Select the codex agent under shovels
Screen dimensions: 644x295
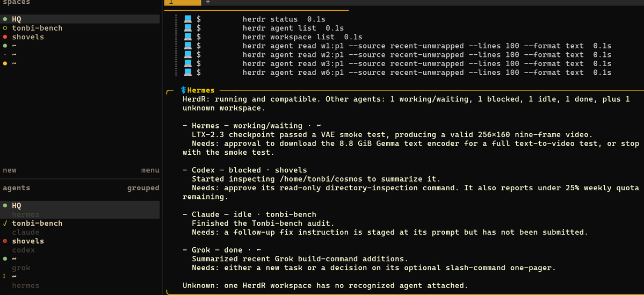24,250
